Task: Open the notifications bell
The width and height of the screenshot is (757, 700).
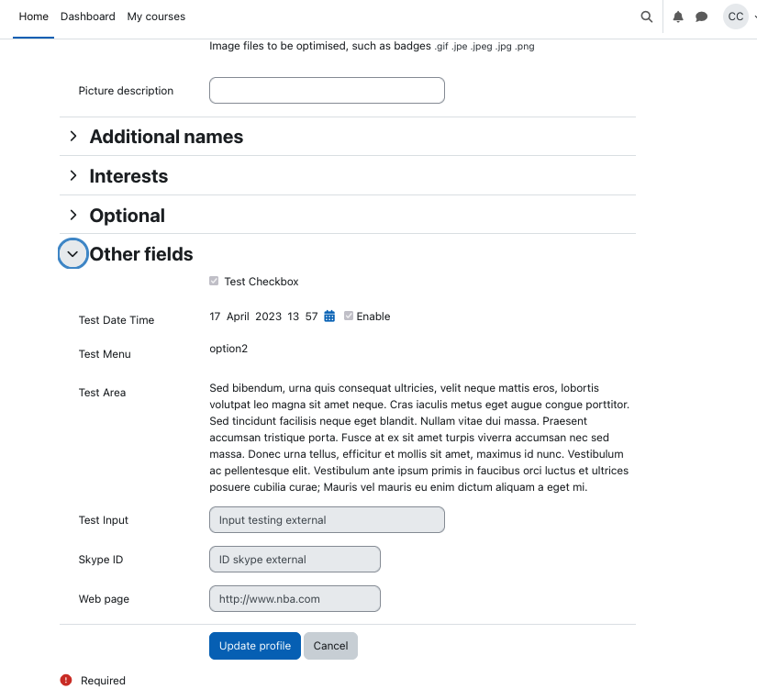Action: click(x=678, y=17)
